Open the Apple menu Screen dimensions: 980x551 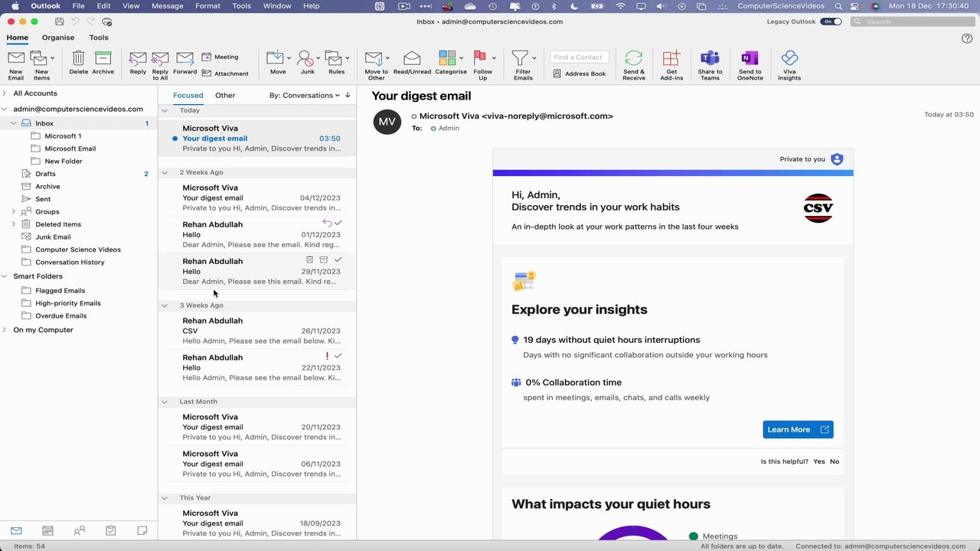click(x=15, y=6)
